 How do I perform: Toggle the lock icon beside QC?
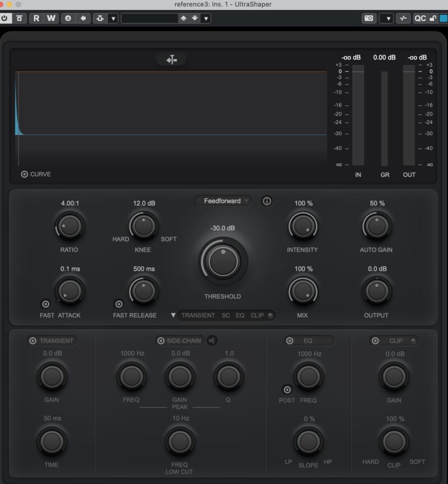tap(433, 18)
